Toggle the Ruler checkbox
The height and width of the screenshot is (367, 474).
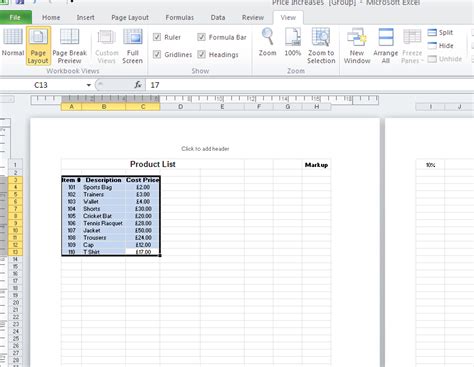(157, 37)
